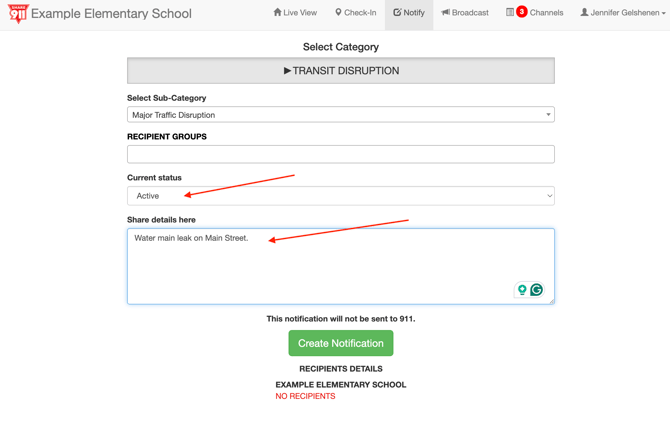
Task: Focus the Recipient Groups input field
Action: click(x=340, y=154)
